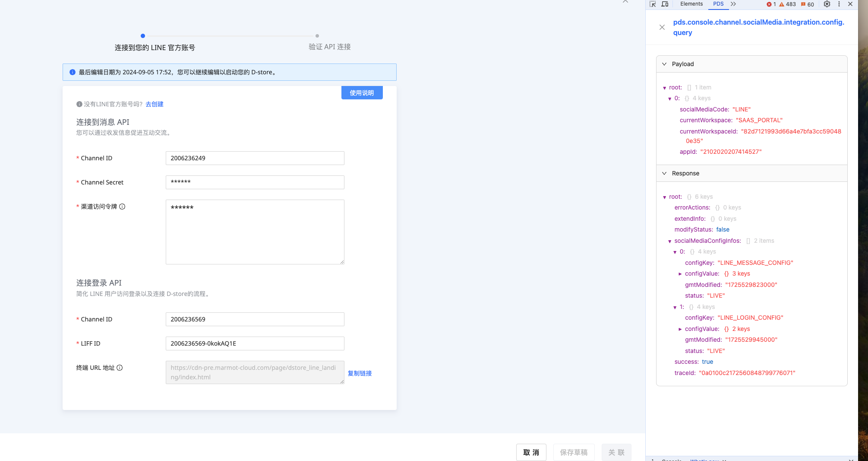Click step 连接到您的 LINE 官方账号
This screenshot has width=868, height=461.
pos(155,48)
